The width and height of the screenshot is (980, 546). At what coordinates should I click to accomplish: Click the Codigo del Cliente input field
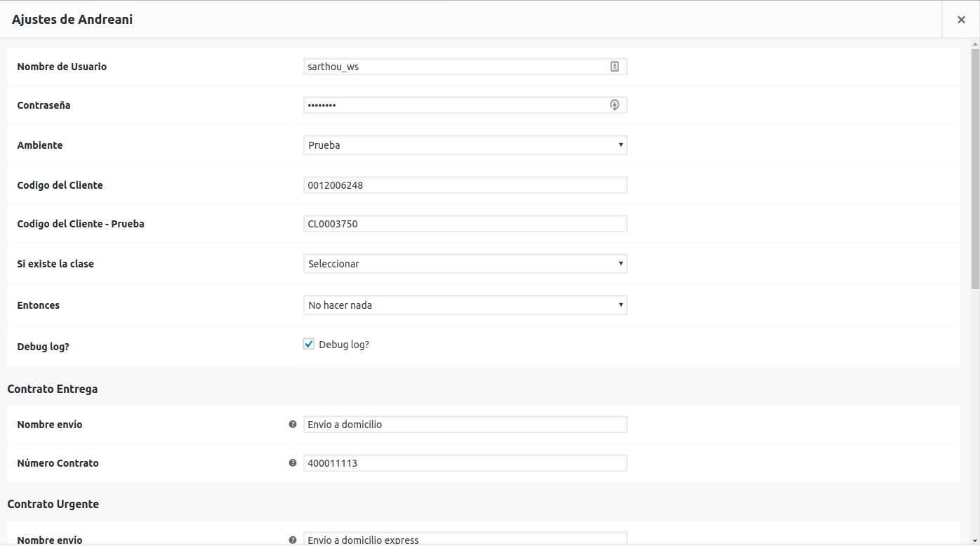[465, 185]
